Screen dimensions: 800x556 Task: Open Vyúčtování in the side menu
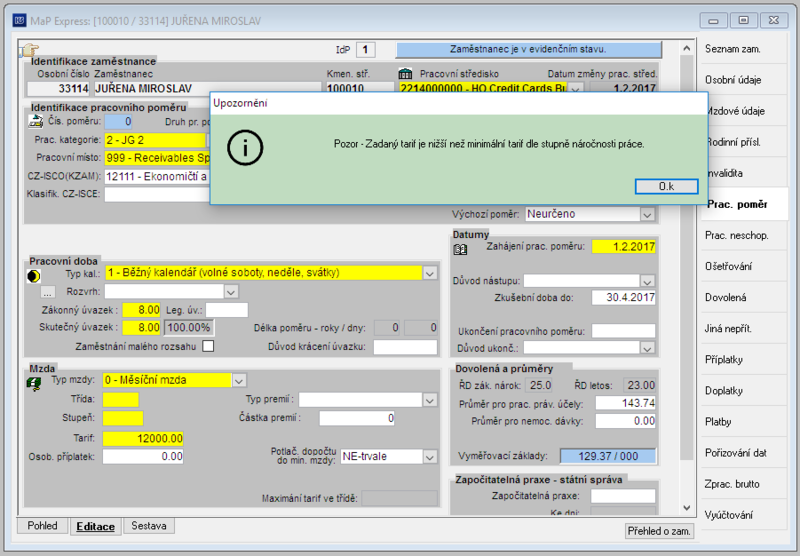(x=744, y=516)
